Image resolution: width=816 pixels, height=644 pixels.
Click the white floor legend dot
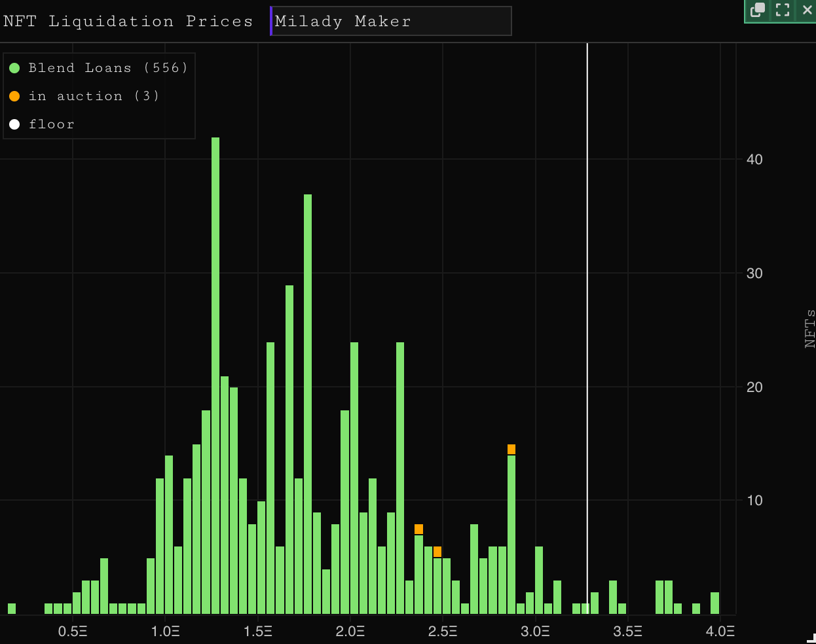click(14, 124)
